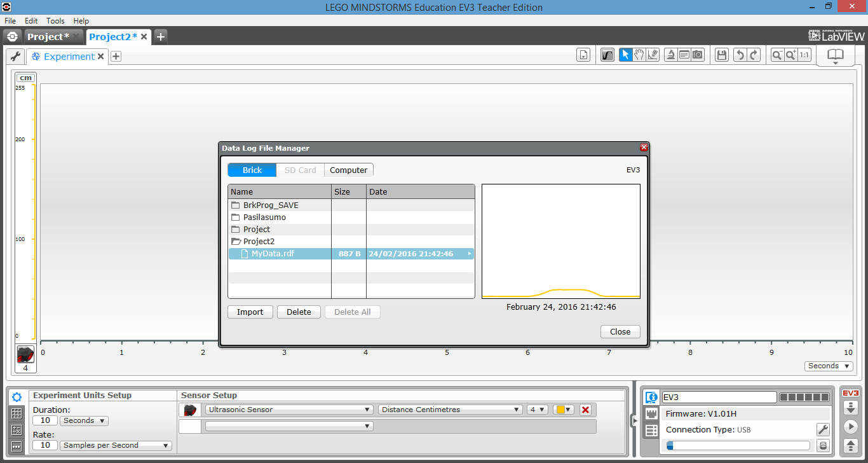Select the Pan hand tool

coord(639,55)
